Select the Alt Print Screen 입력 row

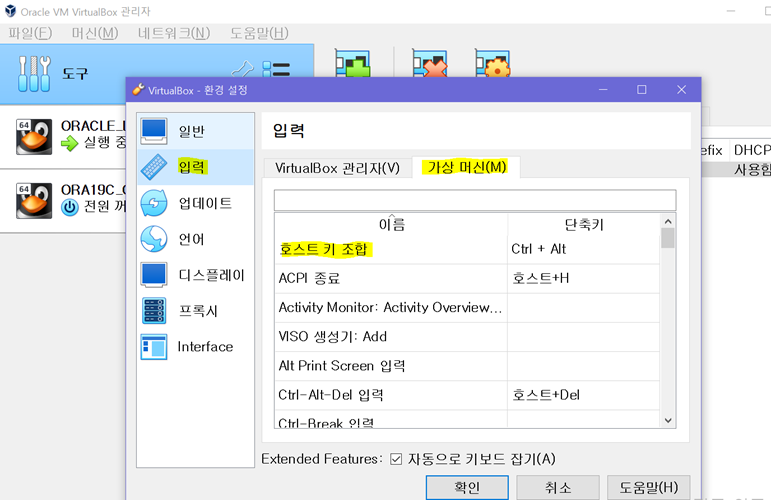click(467, 366)
